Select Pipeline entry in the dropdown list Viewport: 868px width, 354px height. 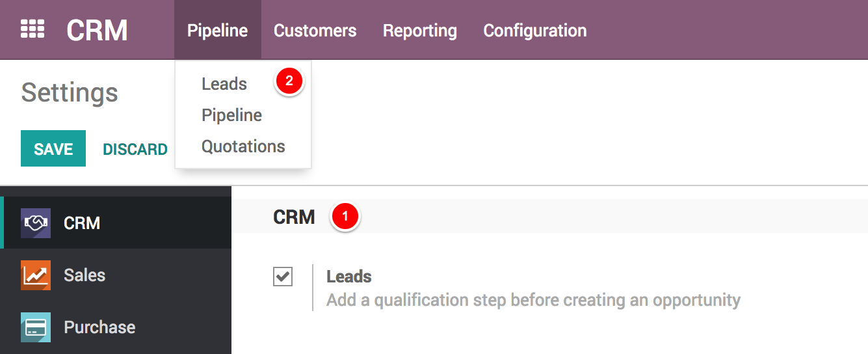tap(232, 115)
